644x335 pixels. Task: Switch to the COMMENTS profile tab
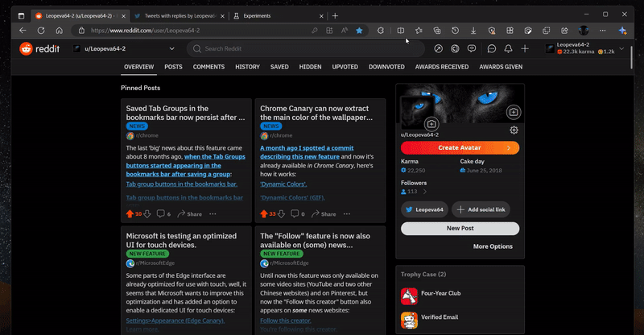click(x=208, y=67)
